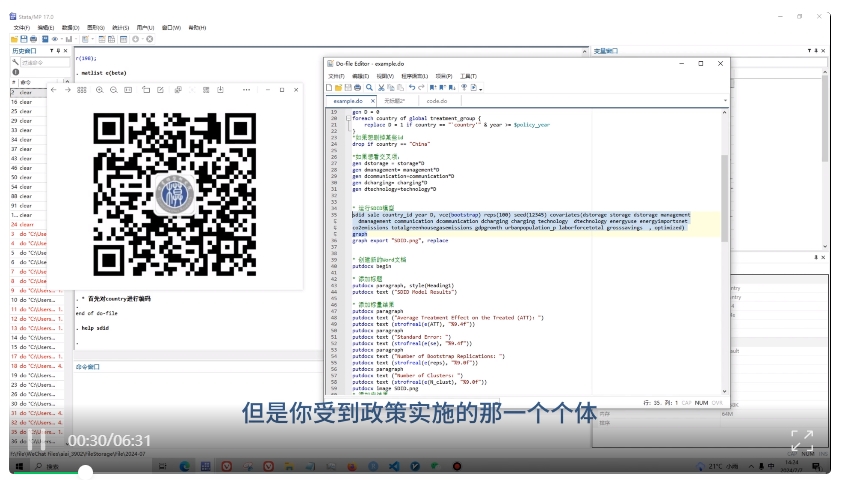The height and width of the screenshot is (480, 842).
Task: Click the command window label 命令窗口
Action: click(x=88, y=367)
